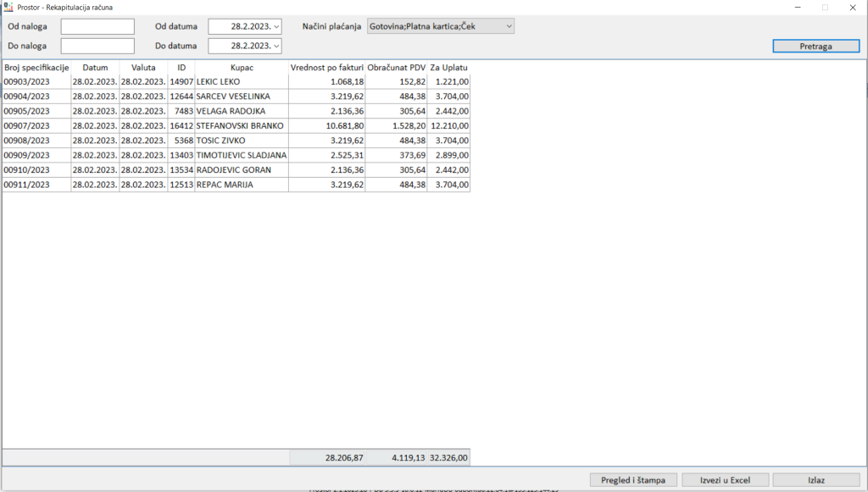Click the Pretraga search button

[x=815, y=47]
